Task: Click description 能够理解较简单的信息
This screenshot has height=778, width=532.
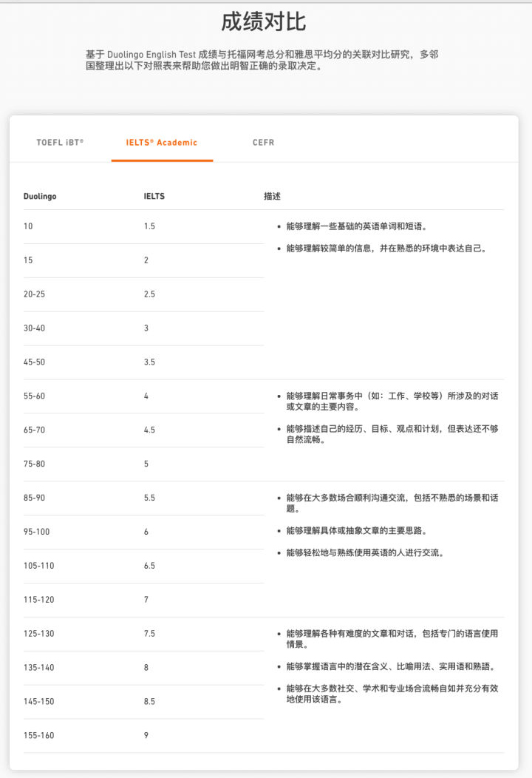Action: coord(386,248)
